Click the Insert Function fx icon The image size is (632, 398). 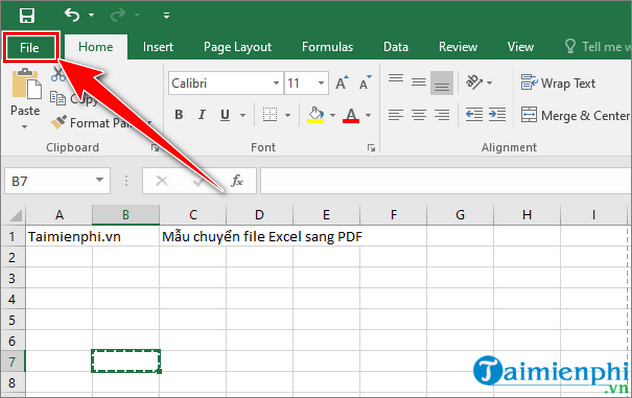pos(237,181)
